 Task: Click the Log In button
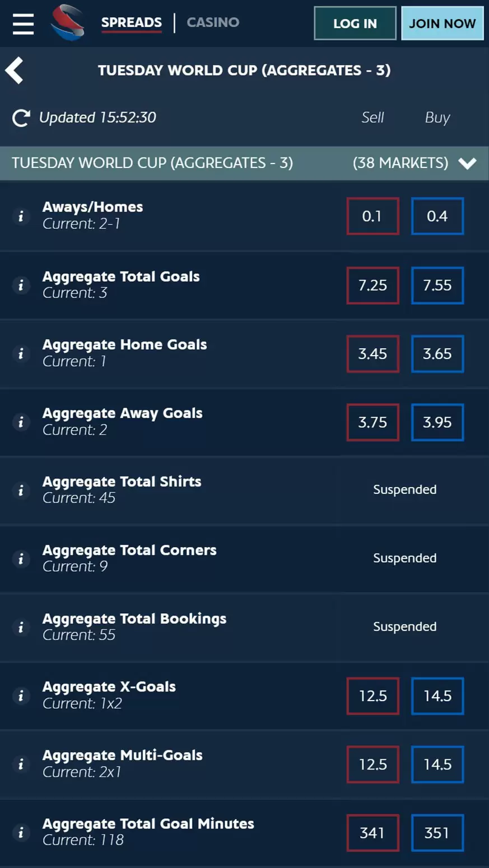[x=355, y=24]
